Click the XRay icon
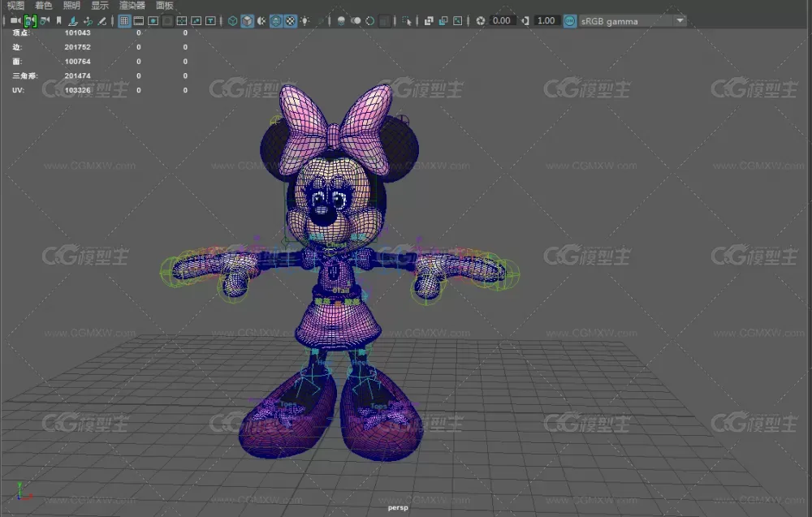The image size is (812, 517). click(429, 21)
